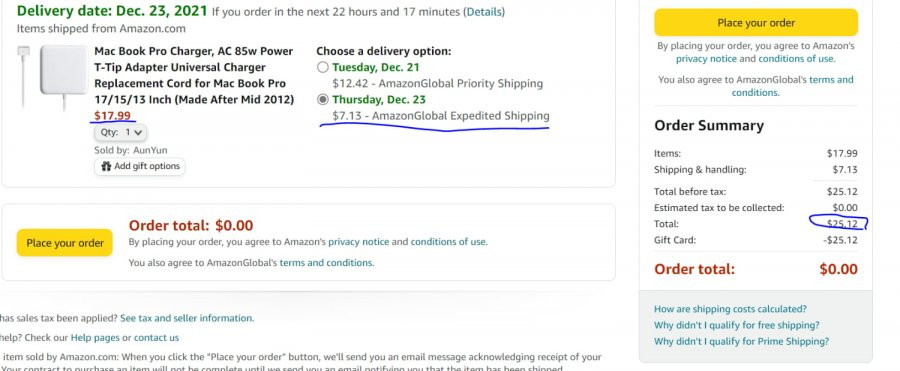Open How are shipping costs calculated?

click(730, 309)
